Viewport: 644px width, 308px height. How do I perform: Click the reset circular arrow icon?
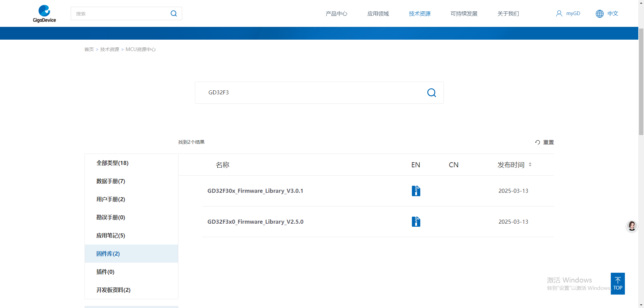click(x=538, y=142)
